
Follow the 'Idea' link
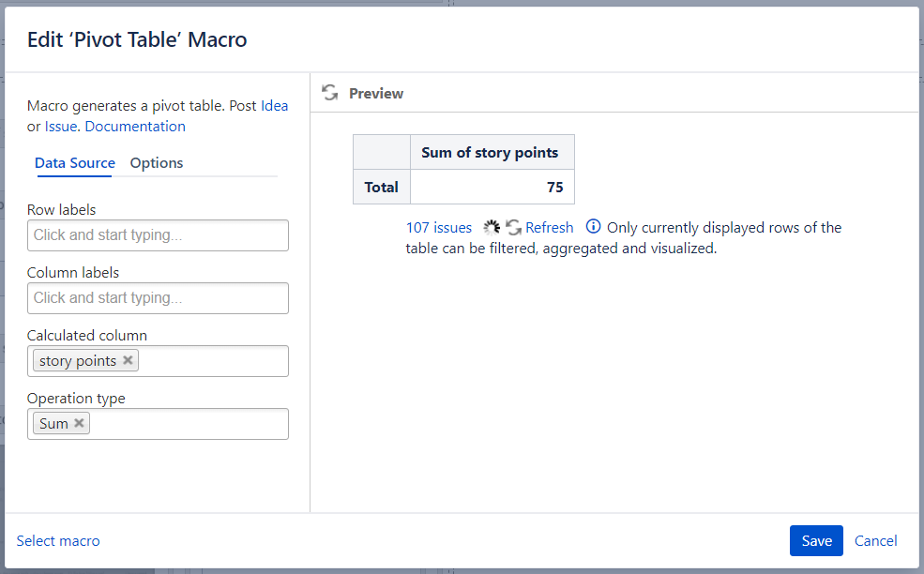pyautogui.click(x=274, y=106)
